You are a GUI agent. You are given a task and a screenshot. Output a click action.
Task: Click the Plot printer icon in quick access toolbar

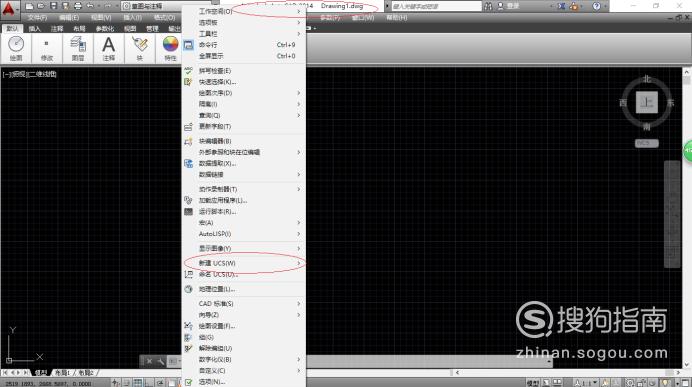[78, 6]
